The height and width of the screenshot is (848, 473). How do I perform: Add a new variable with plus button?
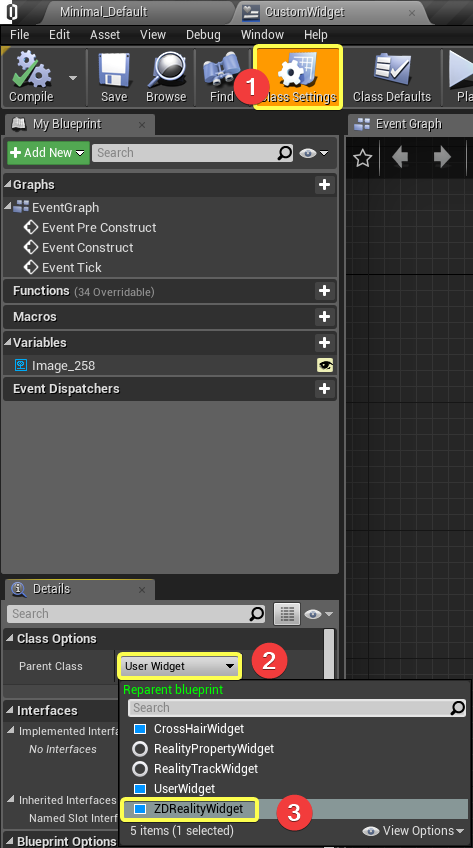click(324, 342)
